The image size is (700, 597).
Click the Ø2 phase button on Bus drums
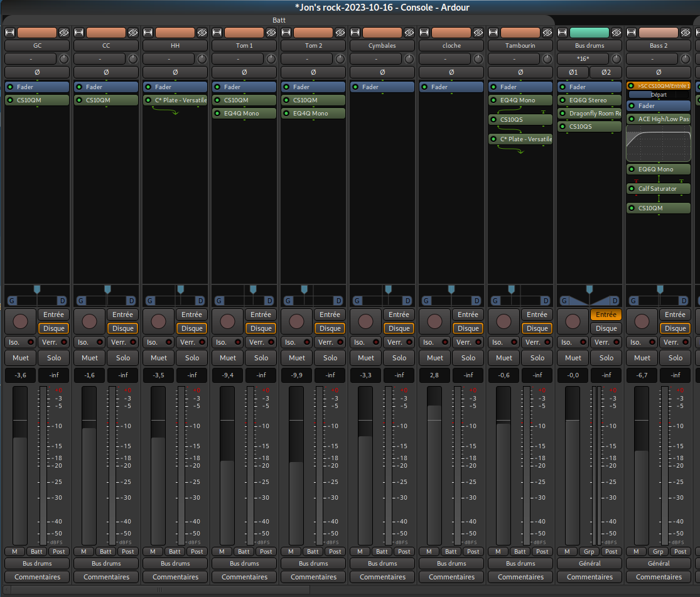coord(606,72)
